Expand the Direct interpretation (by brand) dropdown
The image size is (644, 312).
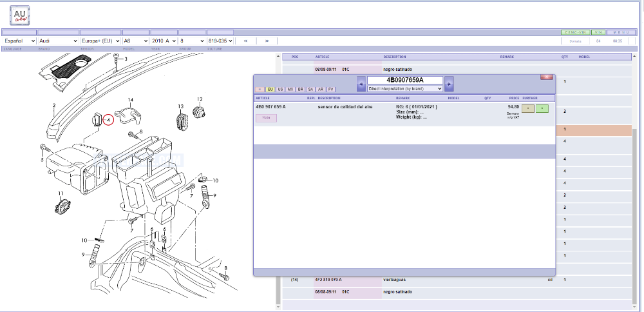coord(404,88)
